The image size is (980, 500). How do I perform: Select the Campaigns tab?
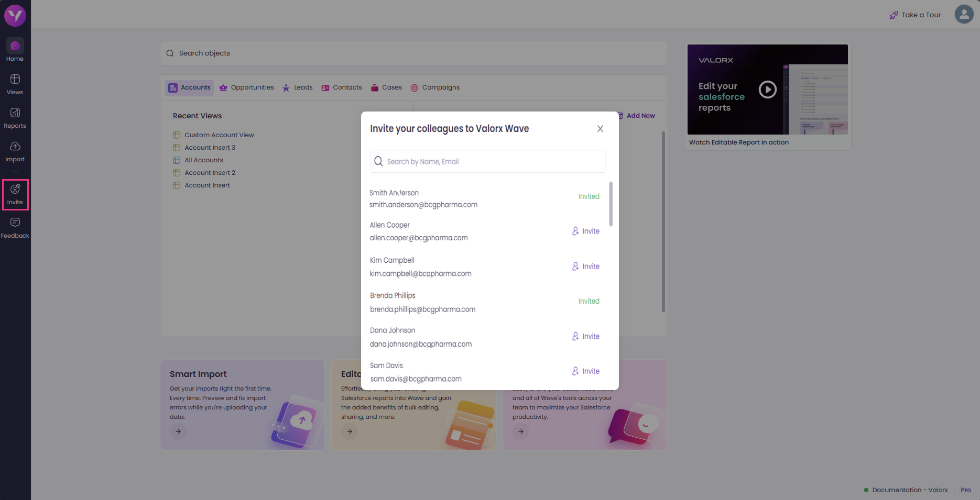coord(435,87)
